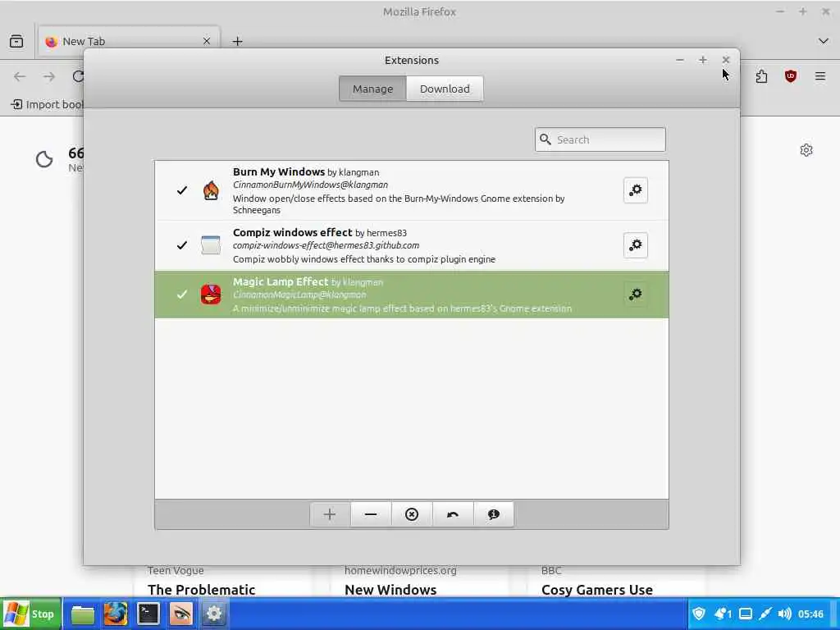Click the Search field in Extensions window
The image size is (840, 630).
pos(600,139)
